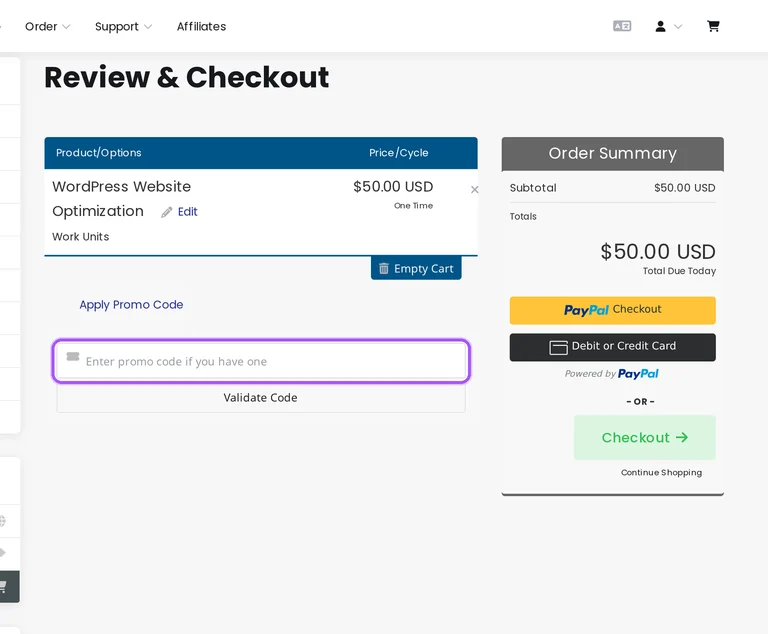Screen dimensions: 768x634
Task: Click the Product/Options column header
Action: click(98, 153)
